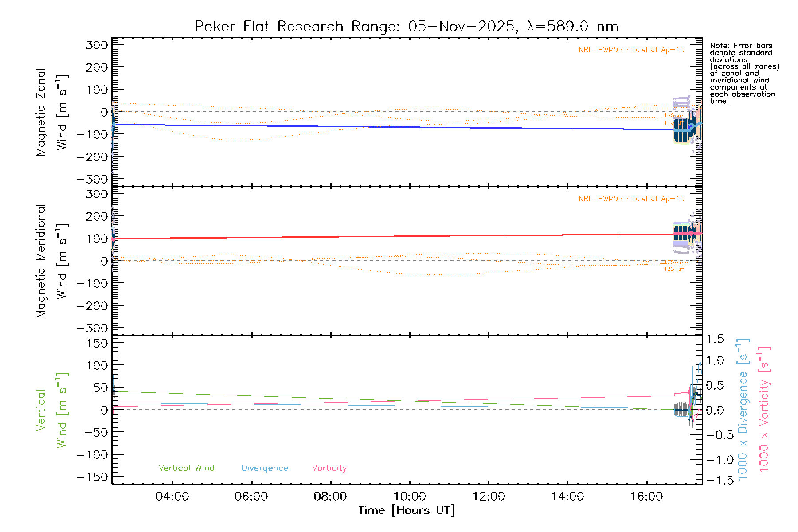Click the Vertical Wind legend label
The width and height of the screenshot is (798, 532).
tap(186, 468)
